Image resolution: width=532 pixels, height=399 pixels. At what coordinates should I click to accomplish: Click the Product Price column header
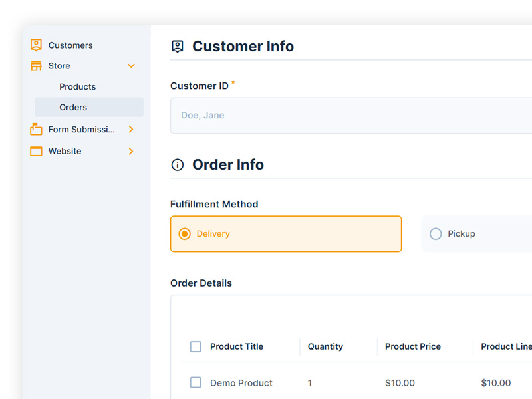[x=412, y=346]
